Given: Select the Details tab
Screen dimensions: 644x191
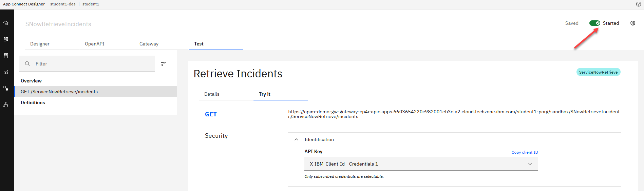Looking at the screenshot, I should click(212, 94).
